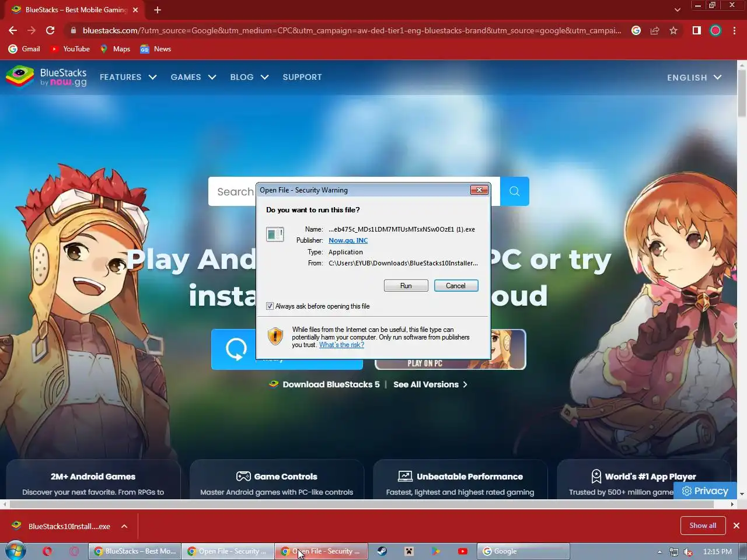Open the ENGLISH language selector
The width and height of the screenshot is (747, 560).
tap(694, 78)
